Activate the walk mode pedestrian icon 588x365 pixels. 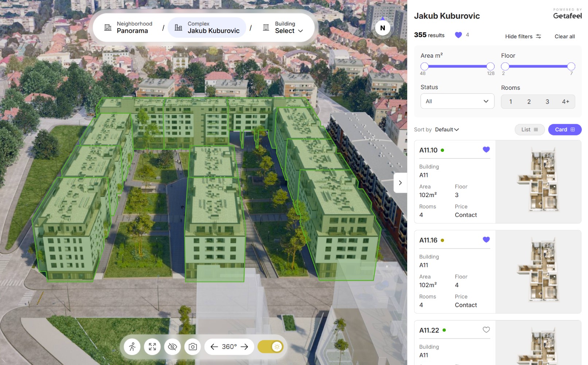point(132,347)
